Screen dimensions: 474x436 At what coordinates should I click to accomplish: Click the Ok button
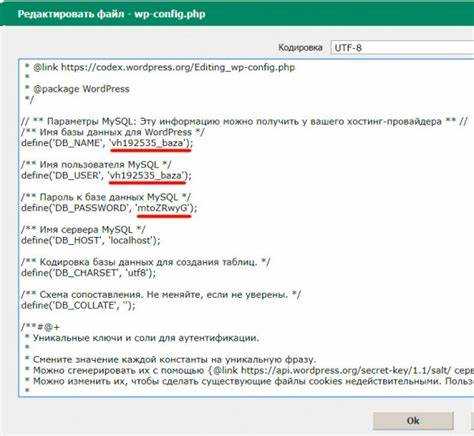pyautogui.click(x=413, y=421)
